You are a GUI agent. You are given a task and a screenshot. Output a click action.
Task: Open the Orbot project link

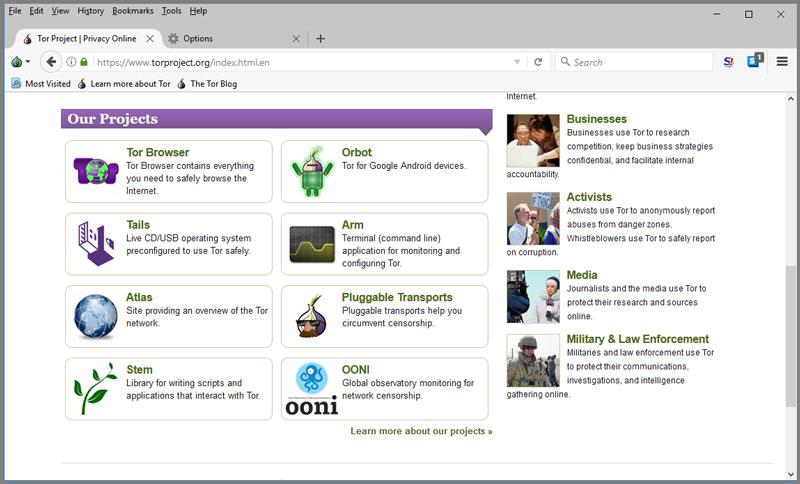coord(357,152)
